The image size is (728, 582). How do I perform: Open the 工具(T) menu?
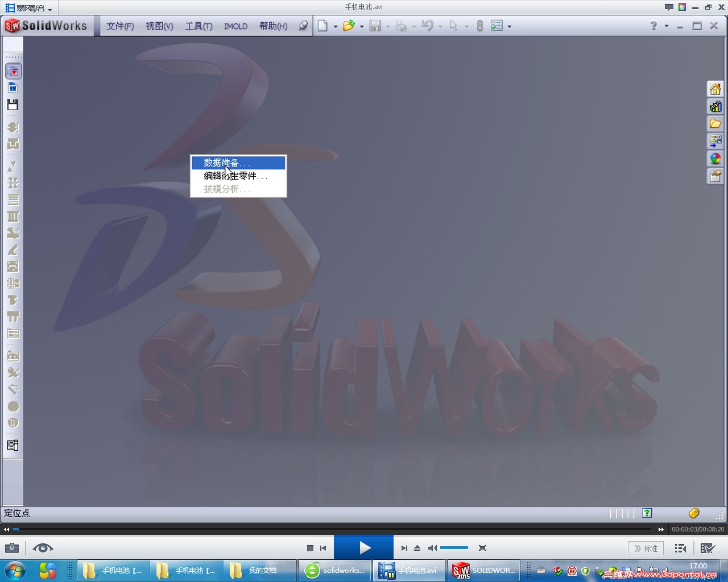198,26
